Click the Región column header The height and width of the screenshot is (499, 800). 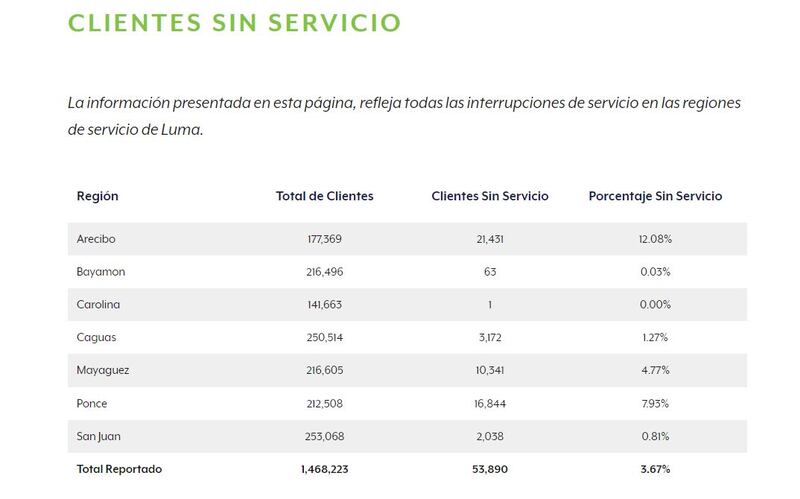click(x=97, y=196)
